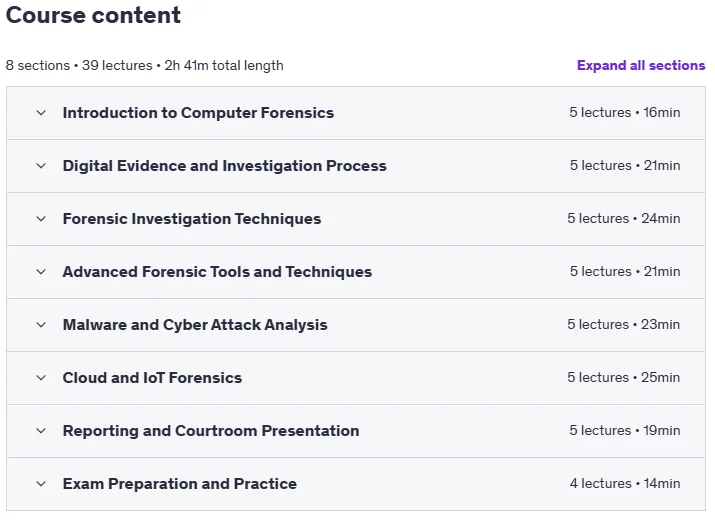Select Forensic Investigation Techniques section title
Viewport: 715px width, 521px height.
pyautogui.click(x=192, y=219)
